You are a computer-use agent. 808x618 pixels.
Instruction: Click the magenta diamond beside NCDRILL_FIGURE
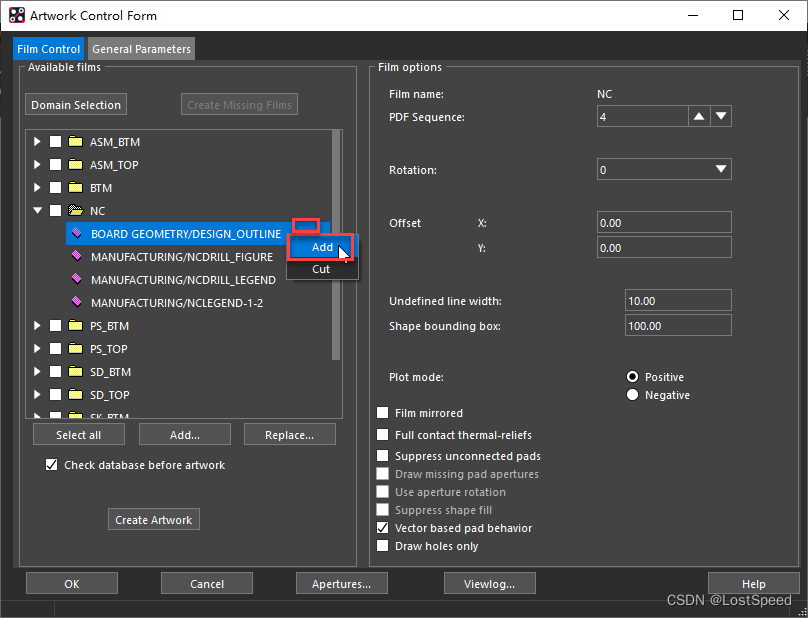coord(76,257)
